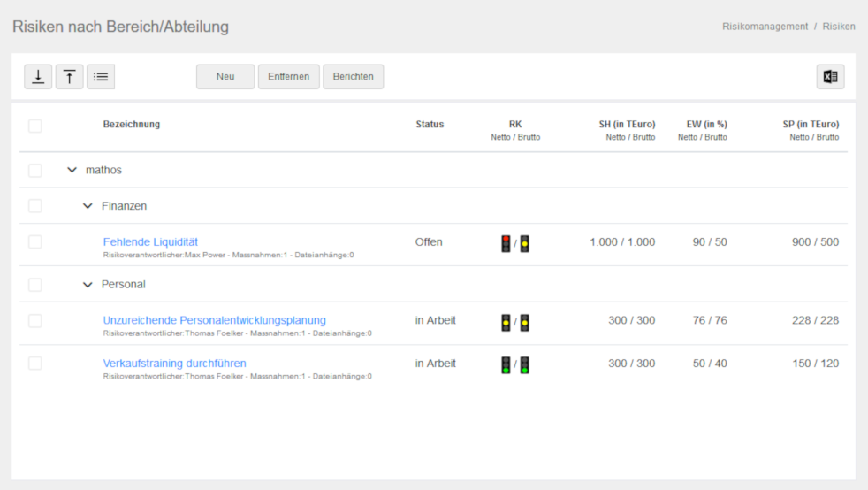Tick the select-all checkbox in table header

tap(35, 126)
